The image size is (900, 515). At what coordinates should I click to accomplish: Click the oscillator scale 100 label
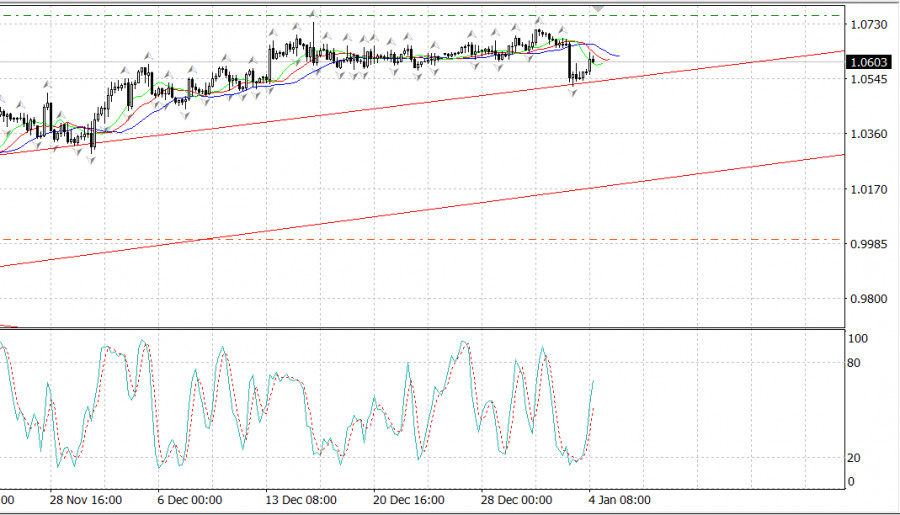click(x=857, y=339)
